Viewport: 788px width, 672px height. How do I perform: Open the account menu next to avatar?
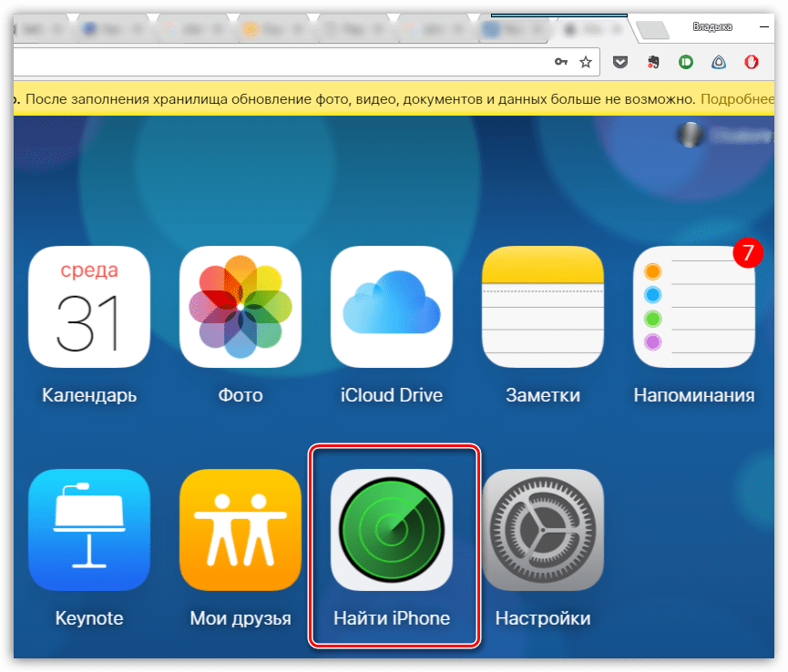point(729,135)
